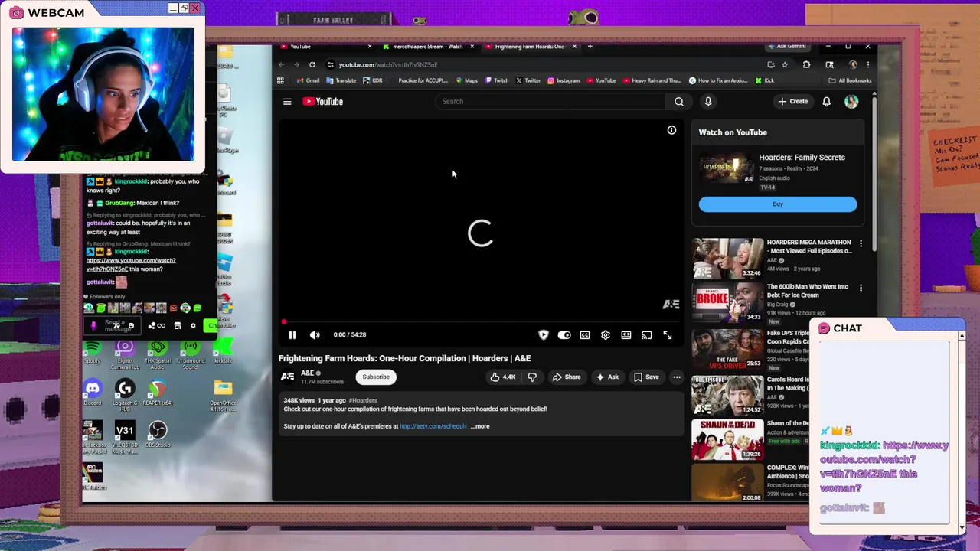980x551 pixels.
Task: Click the Send a message chat field
Action: tap(113, 326)
